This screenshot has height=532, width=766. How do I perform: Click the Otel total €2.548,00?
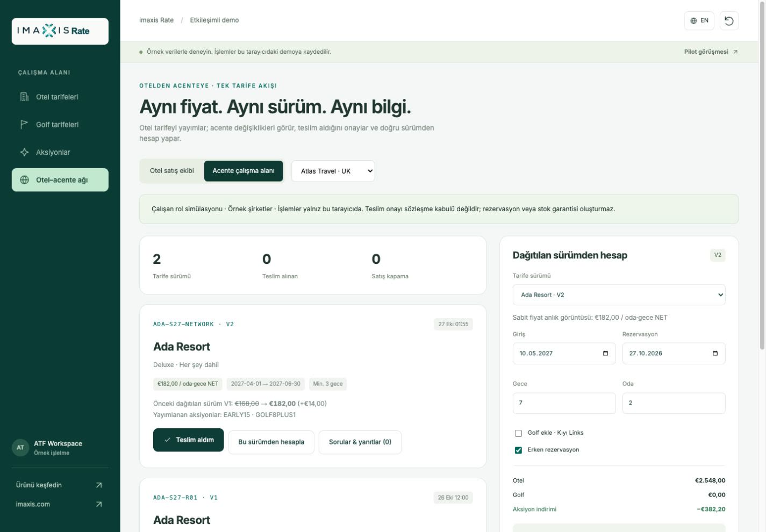(x=710, y=481)
